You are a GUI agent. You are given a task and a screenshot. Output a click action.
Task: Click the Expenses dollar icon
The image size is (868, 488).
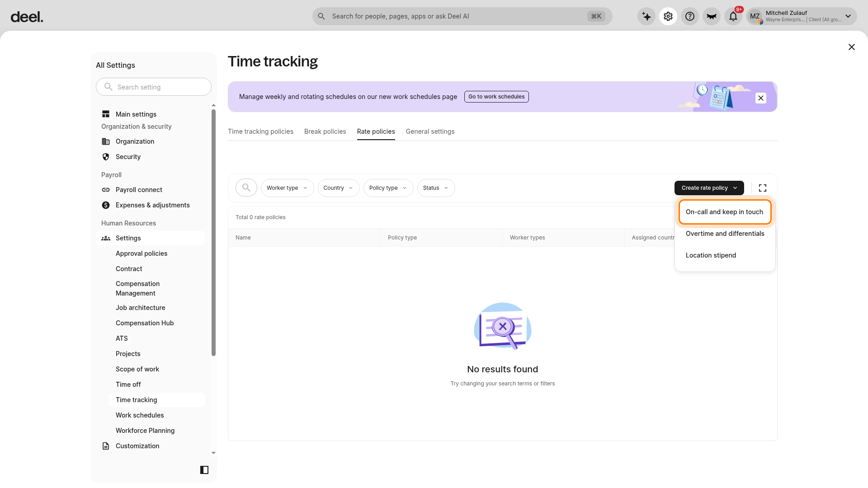coord(106,205)
